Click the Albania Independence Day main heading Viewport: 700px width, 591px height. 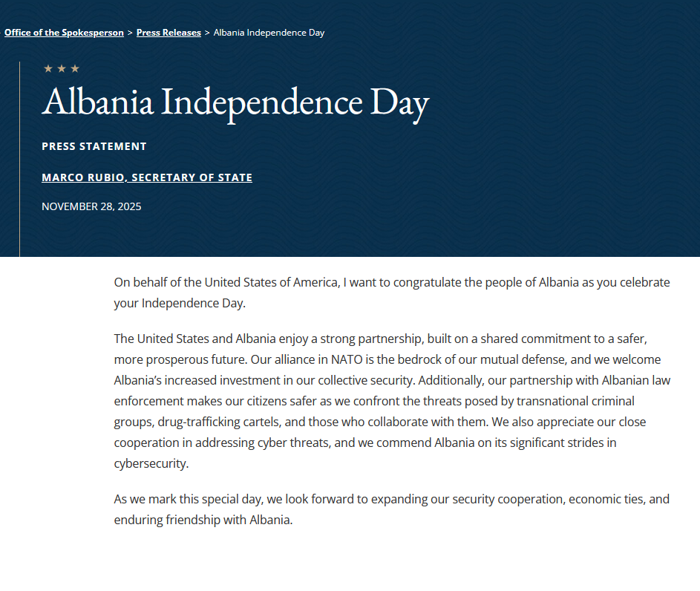(235, 102)
